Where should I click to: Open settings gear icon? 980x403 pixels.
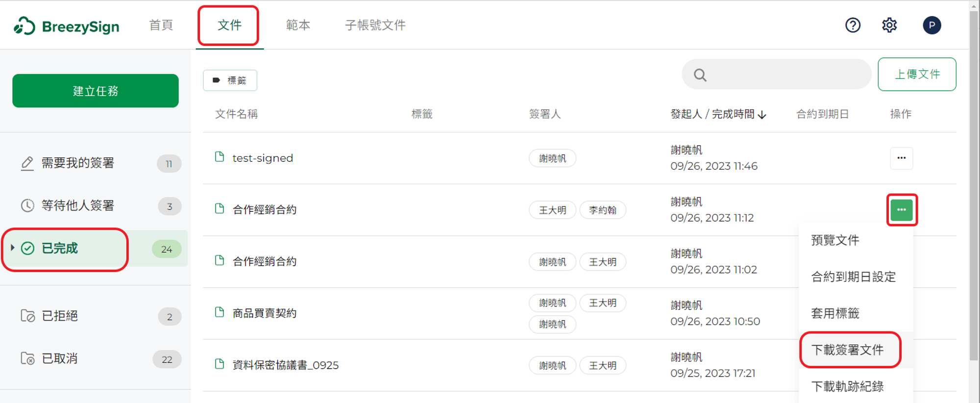click(x=889, y=25)
